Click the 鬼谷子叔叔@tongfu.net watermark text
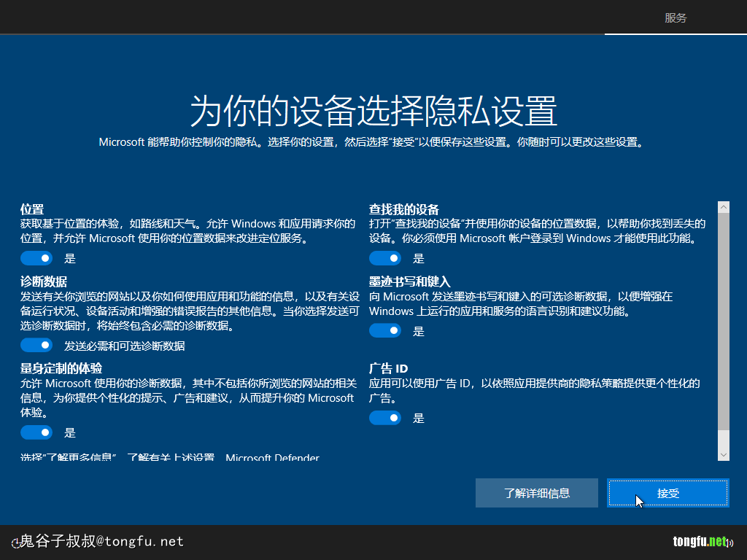Screen dimensions: 747x560 [x=101, y=541]
